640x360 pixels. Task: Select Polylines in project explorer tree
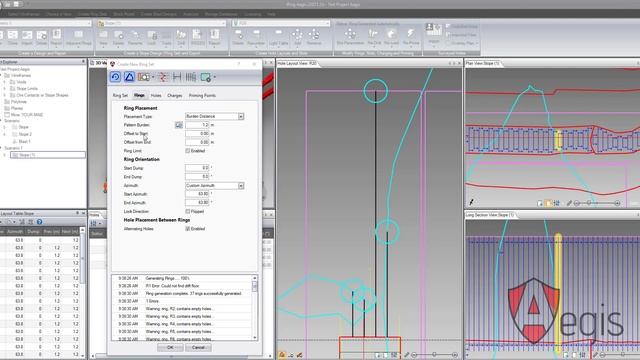point(19,102)
